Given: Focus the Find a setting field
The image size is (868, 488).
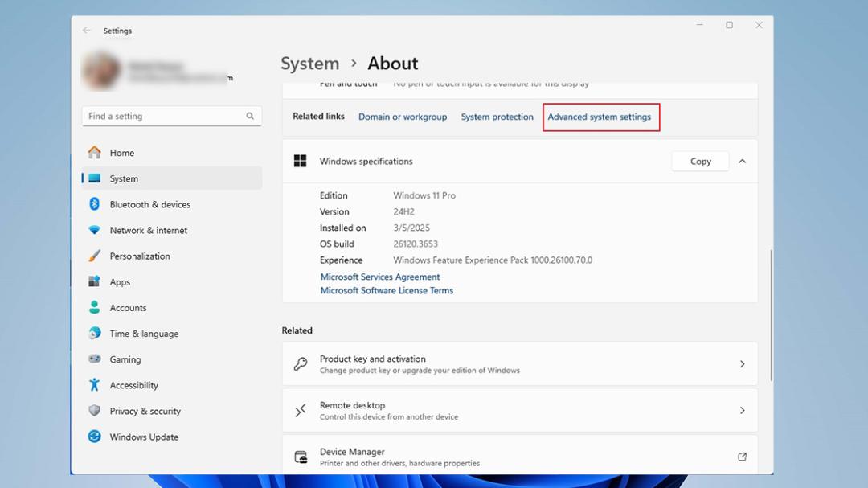Looking at the screenshot, I should (172, 116).
